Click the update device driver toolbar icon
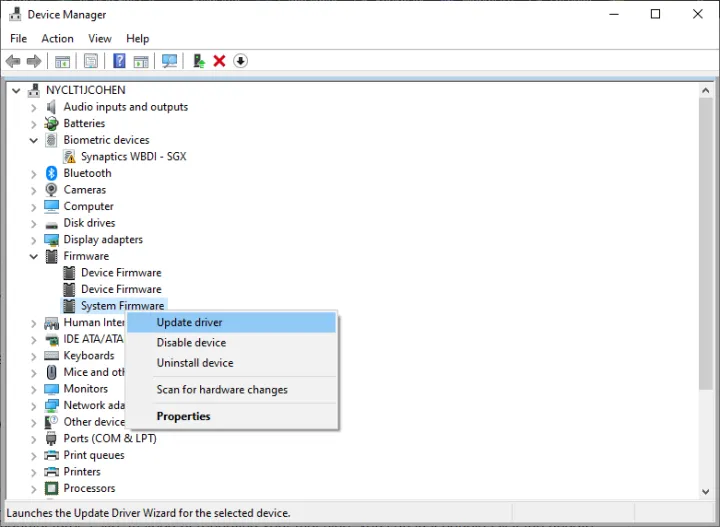720x527 pixels. tap(199, 61)
